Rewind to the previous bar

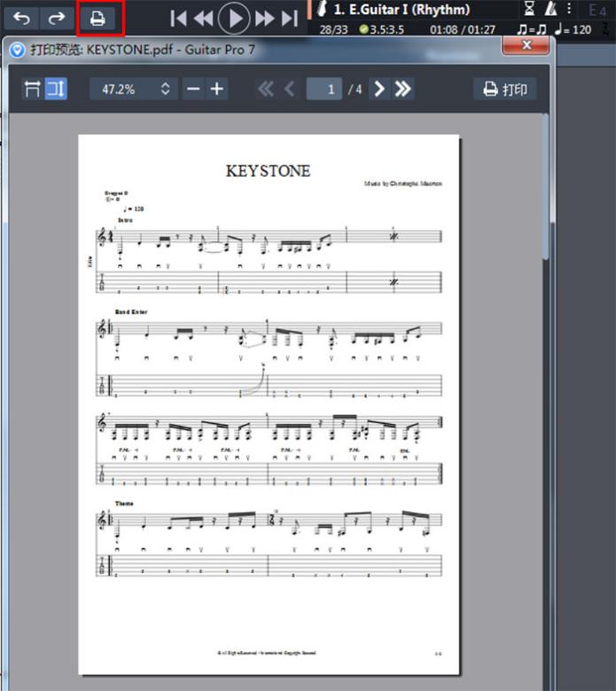[204, 18]
